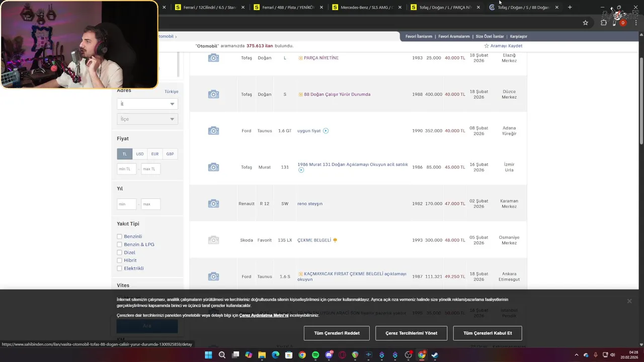The width and height of the screenshot is (644, 362).
Task: Switch price currency to EUR
Action: coord(155,154)
